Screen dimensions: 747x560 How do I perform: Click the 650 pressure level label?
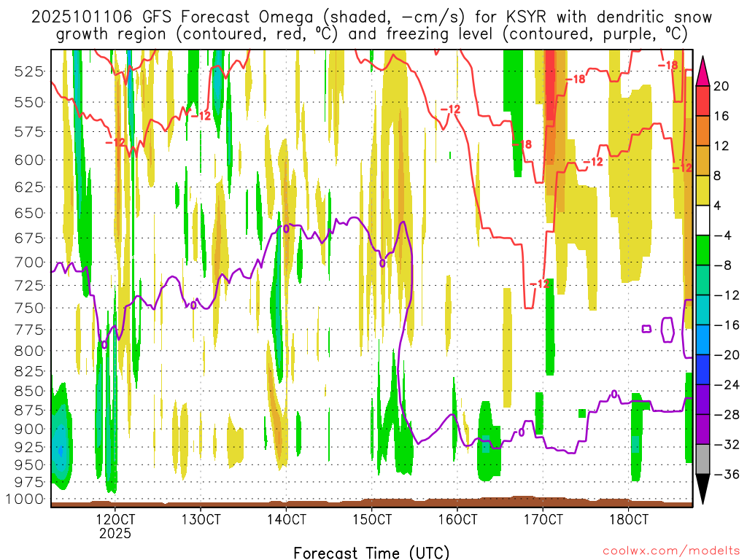(29, 213)
